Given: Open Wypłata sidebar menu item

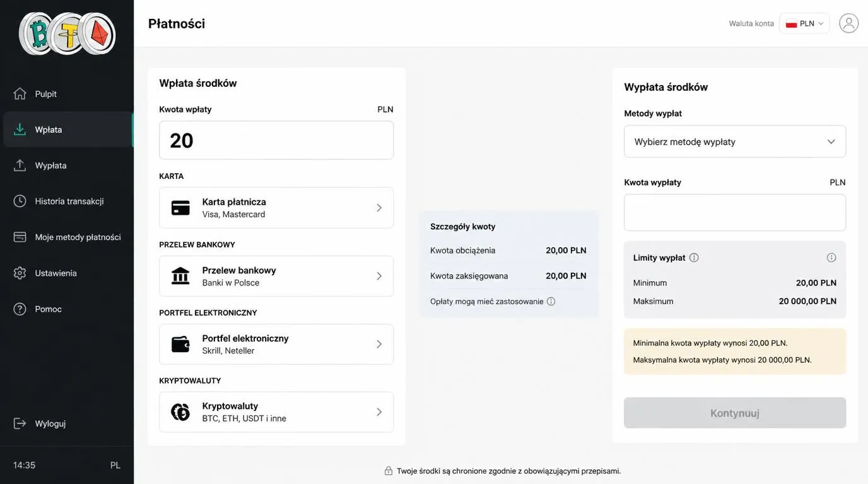Looking at the screenshot, I should pos(67,165).
